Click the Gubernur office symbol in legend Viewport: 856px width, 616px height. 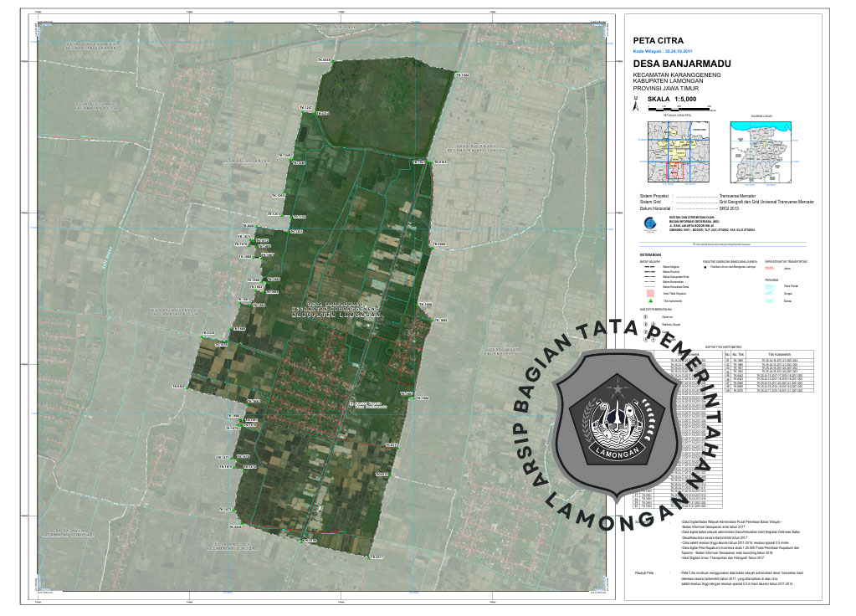pyautogui.click(x=646, y=317)
